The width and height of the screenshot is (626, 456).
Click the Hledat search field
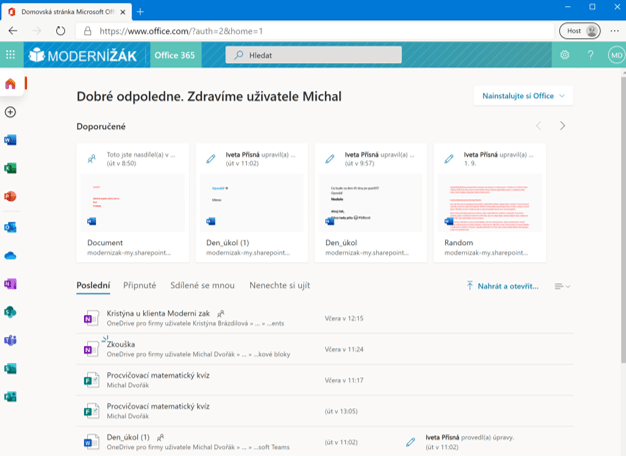[314, 55]
